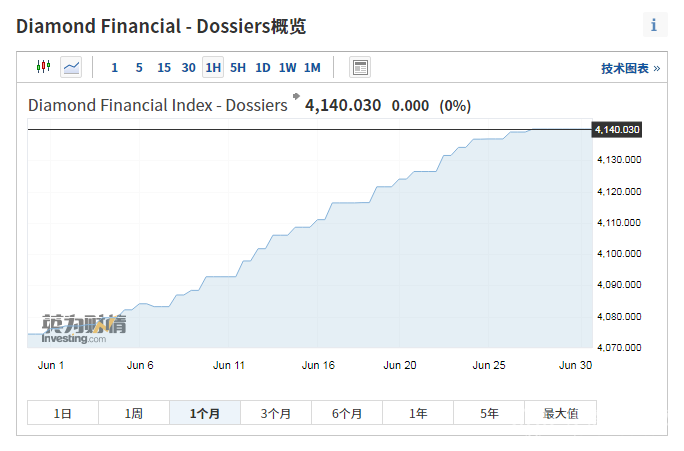Switch to candlestick chart type

43,67
